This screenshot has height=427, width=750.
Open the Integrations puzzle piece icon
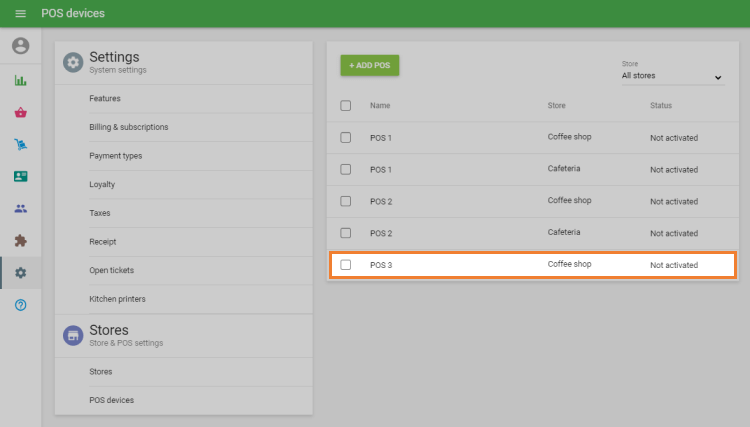(20, 240)
